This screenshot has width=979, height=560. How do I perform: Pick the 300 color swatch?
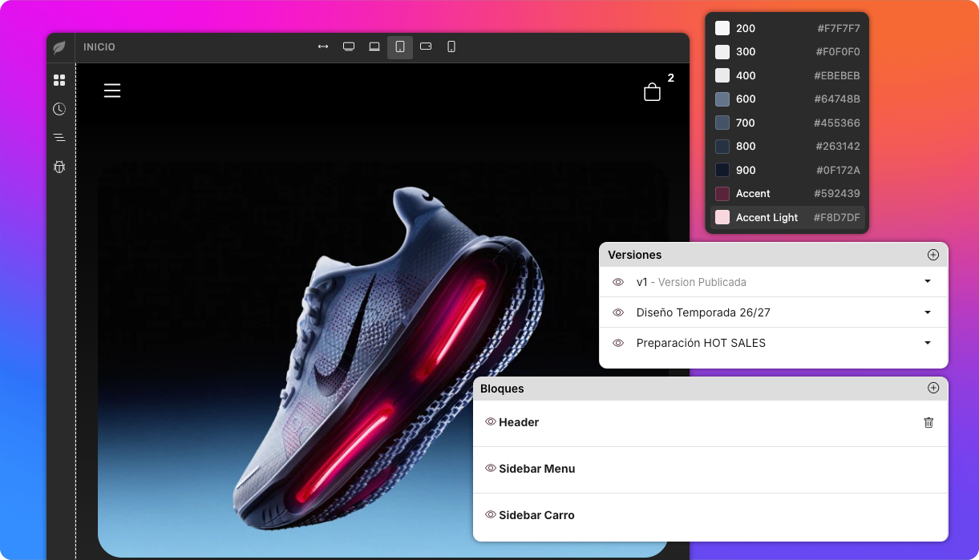[722, 52]
